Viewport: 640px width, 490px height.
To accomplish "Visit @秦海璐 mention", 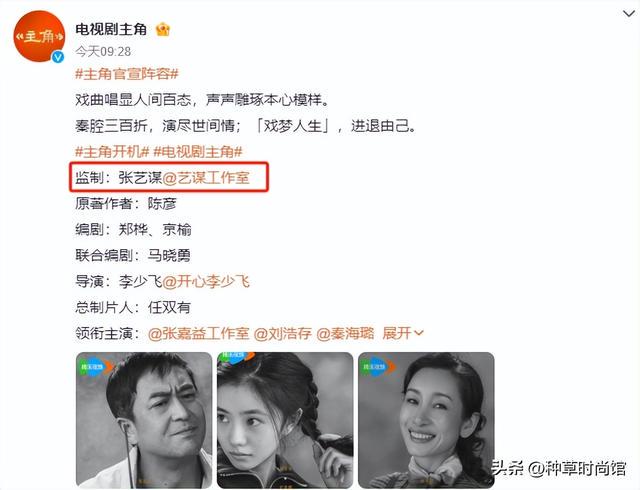I will [345, 334].
